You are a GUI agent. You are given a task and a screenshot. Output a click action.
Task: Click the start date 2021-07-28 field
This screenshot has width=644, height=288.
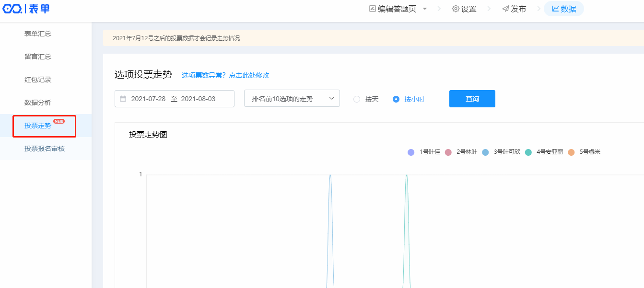(x=148, y=99)
